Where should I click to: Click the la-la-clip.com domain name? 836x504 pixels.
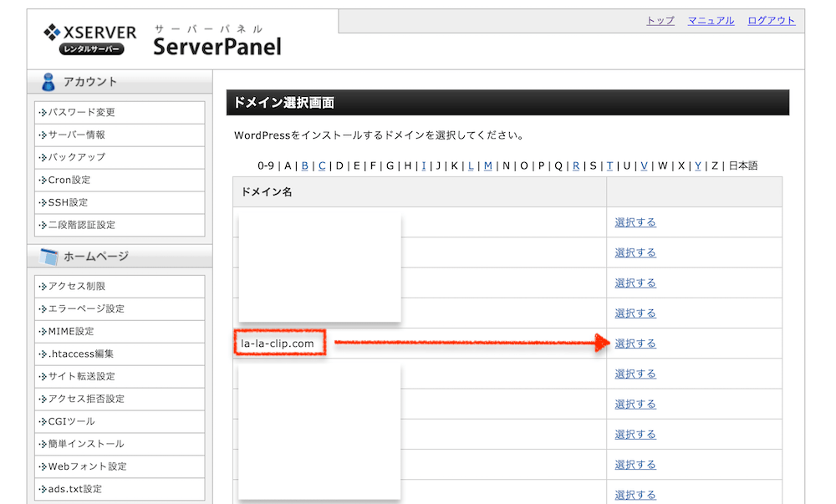coord(278,344)
